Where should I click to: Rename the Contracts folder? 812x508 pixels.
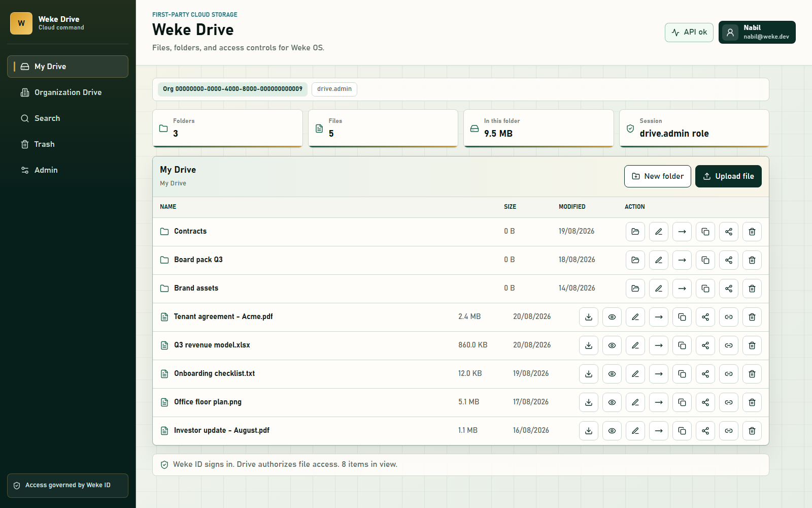click(x=659, y=232)
